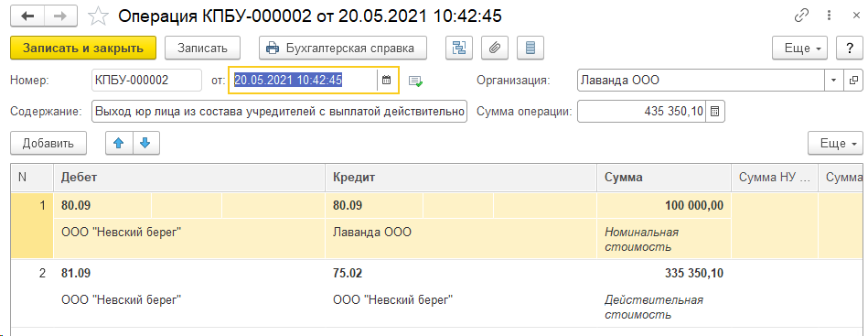
Task: Open attached files via the paperclip icon
Action: pyautogui.click(x=495, y=48)
